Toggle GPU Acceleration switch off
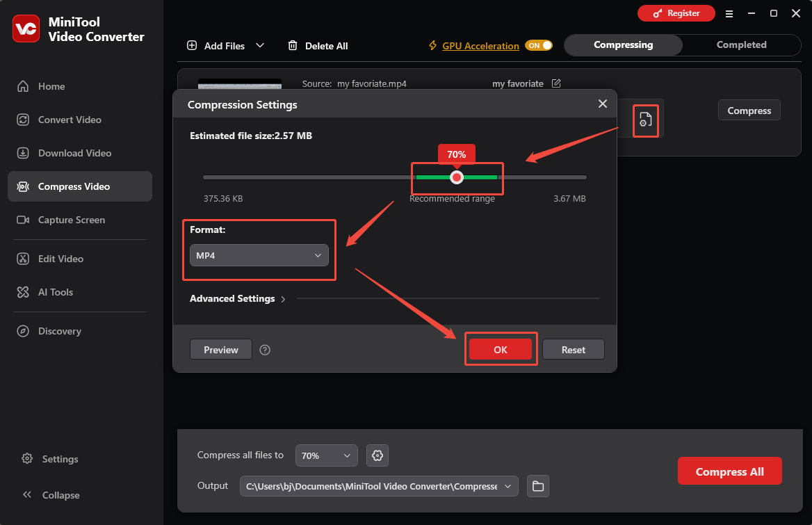 click(539, 46)
